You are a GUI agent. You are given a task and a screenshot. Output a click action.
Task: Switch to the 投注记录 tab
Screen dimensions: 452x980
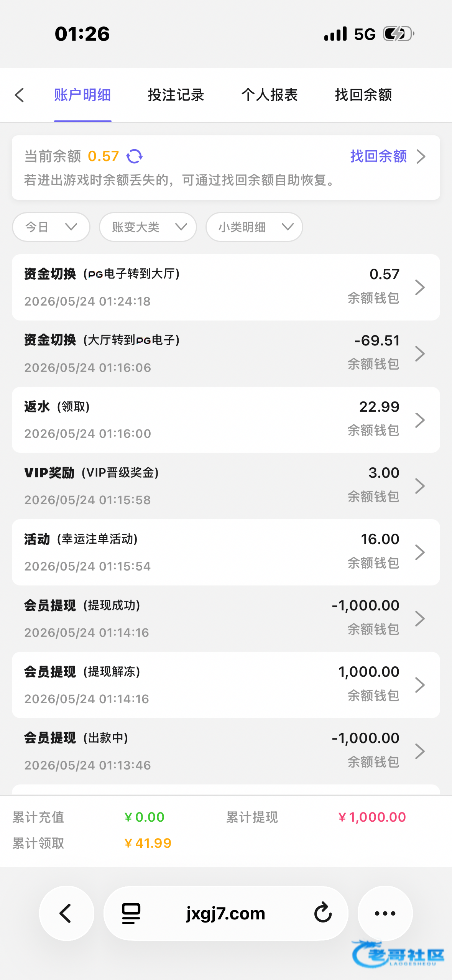tap(176, 95)
